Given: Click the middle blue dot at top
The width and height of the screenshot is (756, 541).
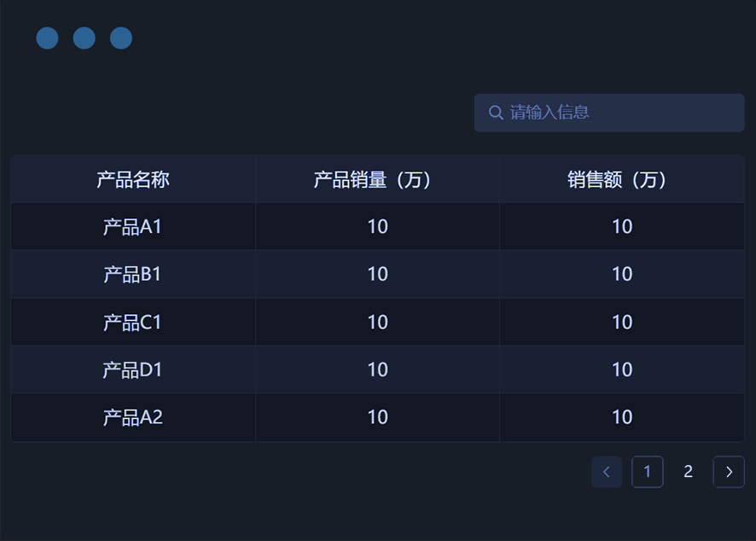Looking at the screenshot, I should 84,38.
